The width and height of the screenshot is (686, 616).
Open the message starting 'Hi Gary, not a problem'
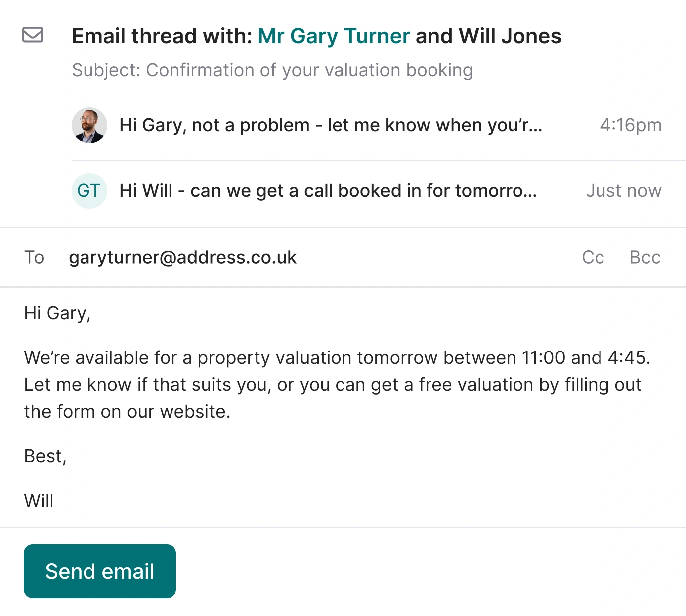331,125
